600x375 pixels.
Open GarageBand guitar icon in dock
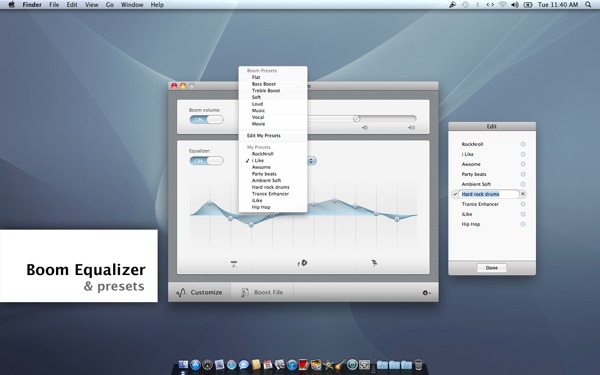point(340,364)
